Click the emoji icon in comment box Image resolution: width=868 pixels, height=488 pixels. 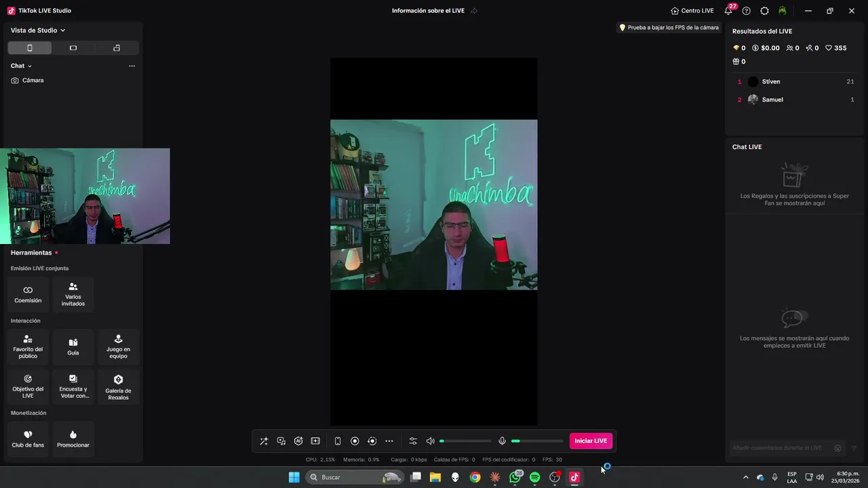(x=837, y=448)
